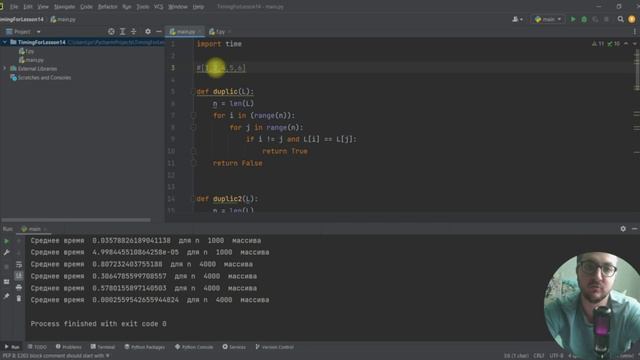Viewport: 640px width, 360px height.
Task: Click warnings count indicator in editor
Action: pyautogui.click(x=598, y=44)
